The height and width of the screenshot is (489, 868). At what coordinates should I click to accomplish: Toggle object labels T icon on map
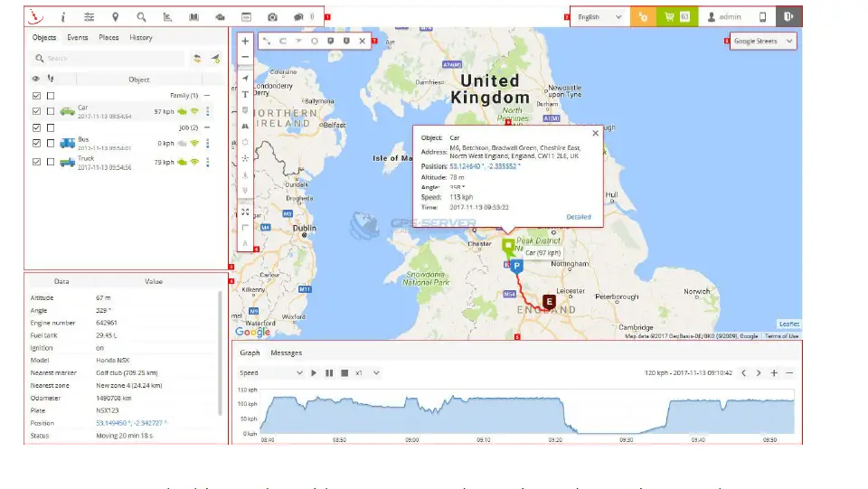(245, 94)
